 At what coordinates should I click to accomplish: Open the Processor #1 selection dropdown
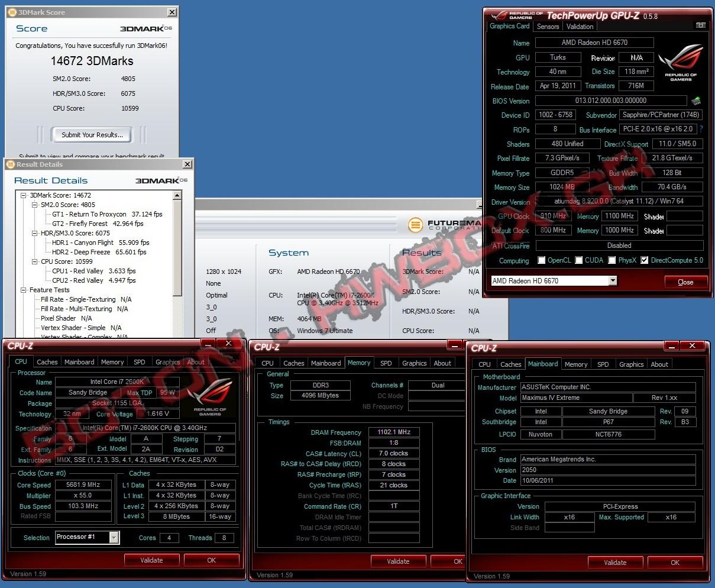click(x=114, y=537)
